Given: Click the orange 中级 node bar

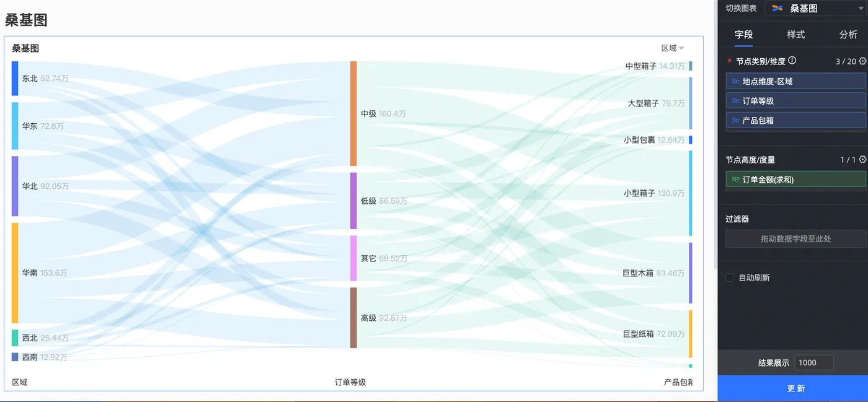Looking at the screenshot, I should (x=353, y=113).
